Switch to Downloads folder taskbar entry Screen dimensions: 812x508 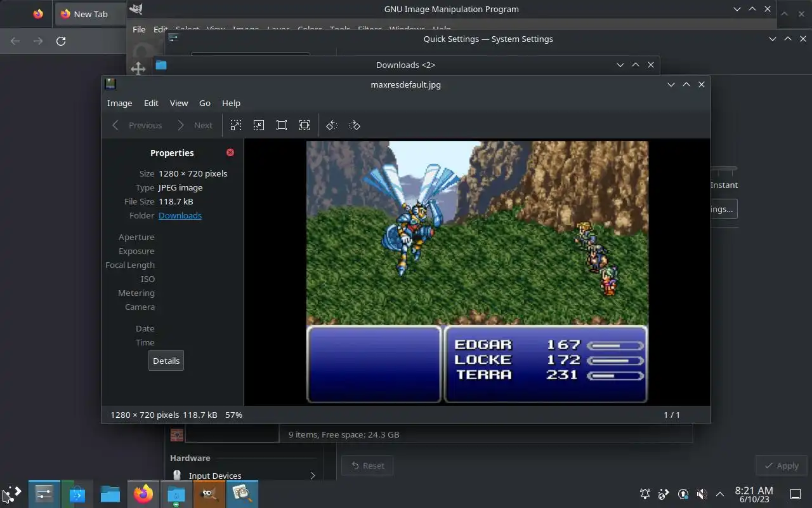point(176,493)
